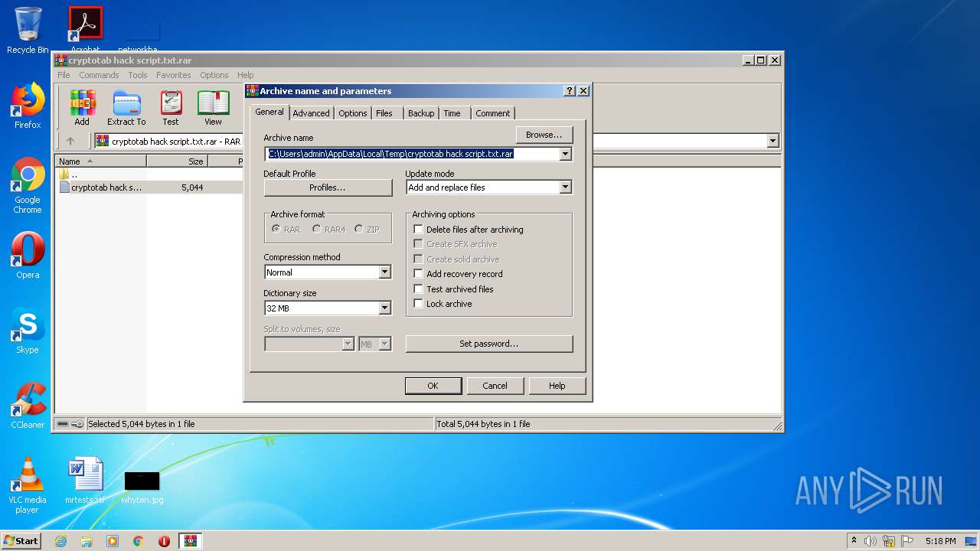Check Add recovery record option
This screenshot has width=980, height=551.
coord(418,274)
